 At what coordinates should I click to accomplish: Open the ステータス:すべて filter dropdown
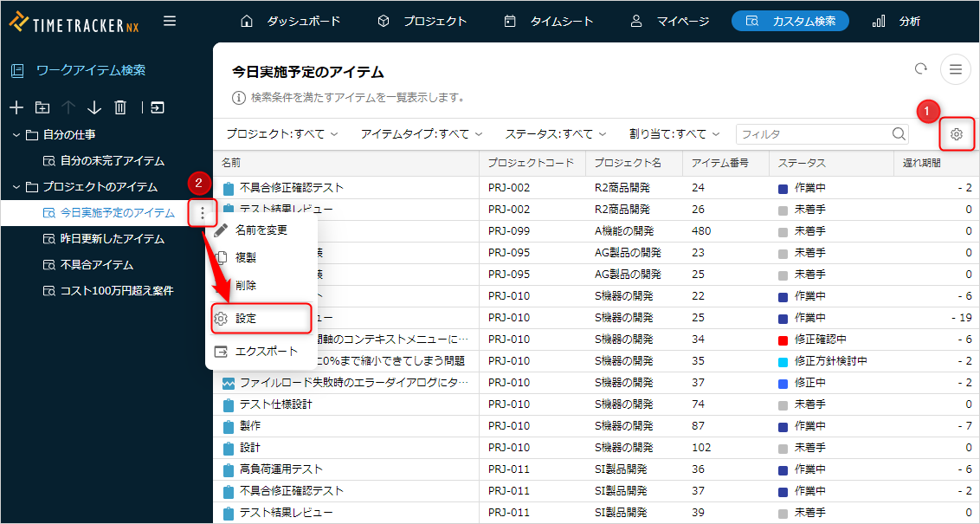[556, 134]
